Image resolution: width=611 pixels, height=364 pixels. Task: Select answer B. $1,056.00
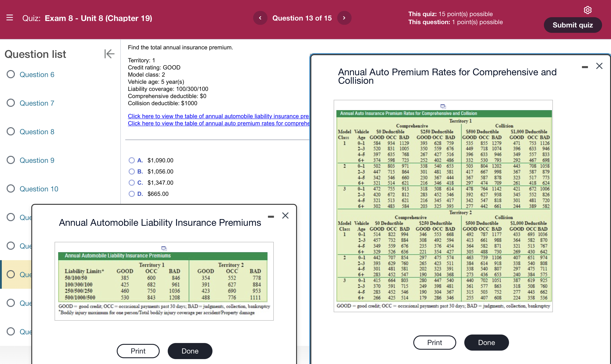(x=132, y=172)
